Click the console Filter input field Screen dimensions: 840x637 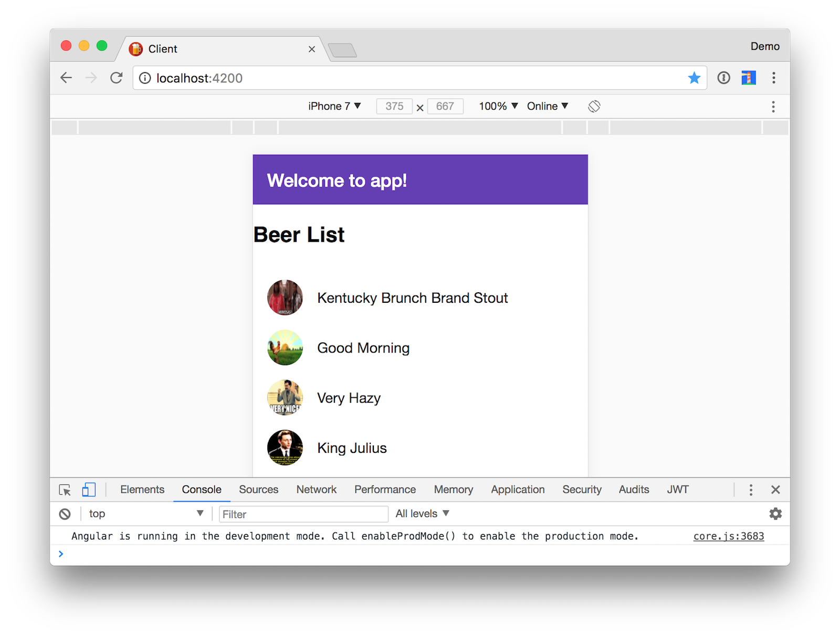click(x=303, y=514)
